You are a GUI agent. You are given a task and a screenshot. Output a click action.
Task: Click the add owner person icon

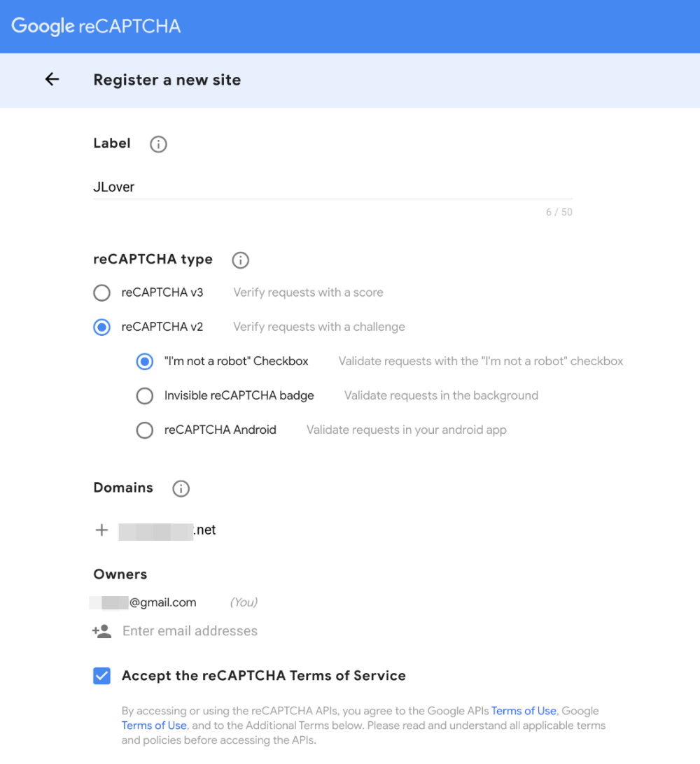coord(101,631)
